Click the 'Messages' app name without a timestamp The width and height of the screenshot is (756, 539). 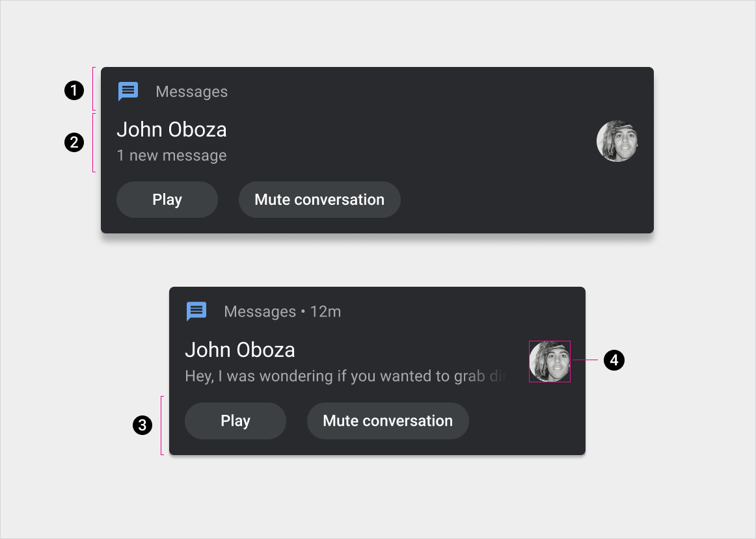coord(192,92)
